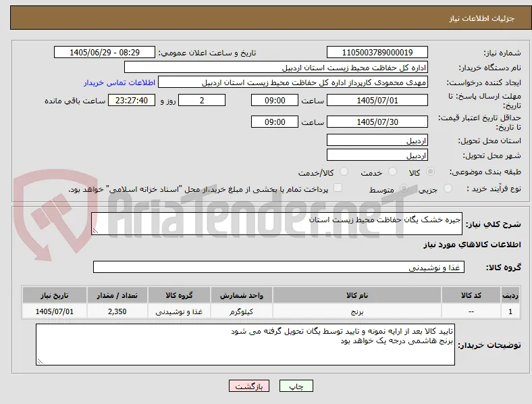Click the delivery province field اردبیل
Screen dimensions: 532x404
tap(377, 140)
